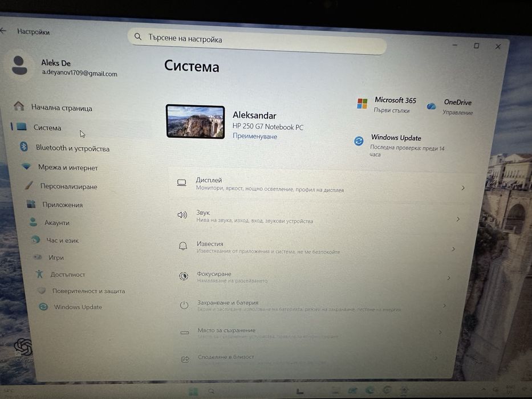The image size is (532, 399).
Task: Click the taskbar search magnifier icon
Action: point(212,391)
